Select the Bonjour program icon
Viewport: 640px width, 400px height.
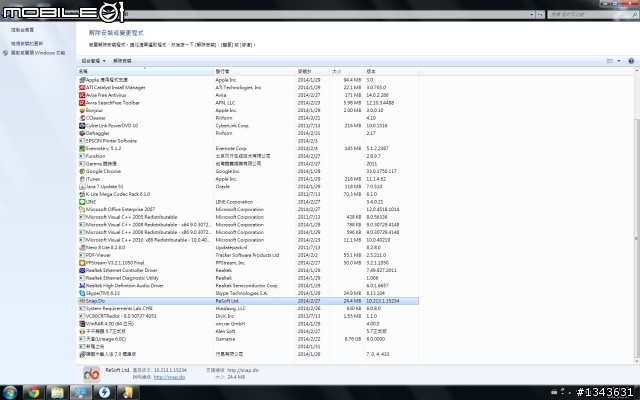click(x=82, y=110)
